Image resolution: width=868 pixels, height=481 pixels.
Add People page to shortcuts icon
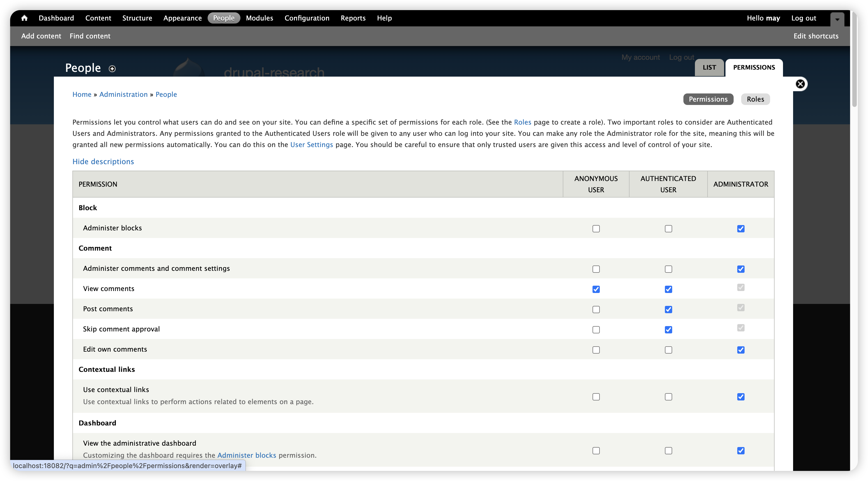(x=112, y=69)
